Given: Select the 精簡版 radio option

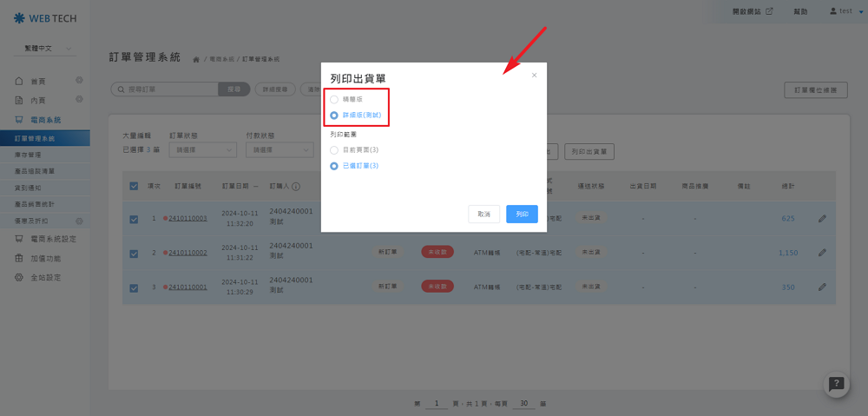Looking at the screenshot, I should (x=335, y=100).
